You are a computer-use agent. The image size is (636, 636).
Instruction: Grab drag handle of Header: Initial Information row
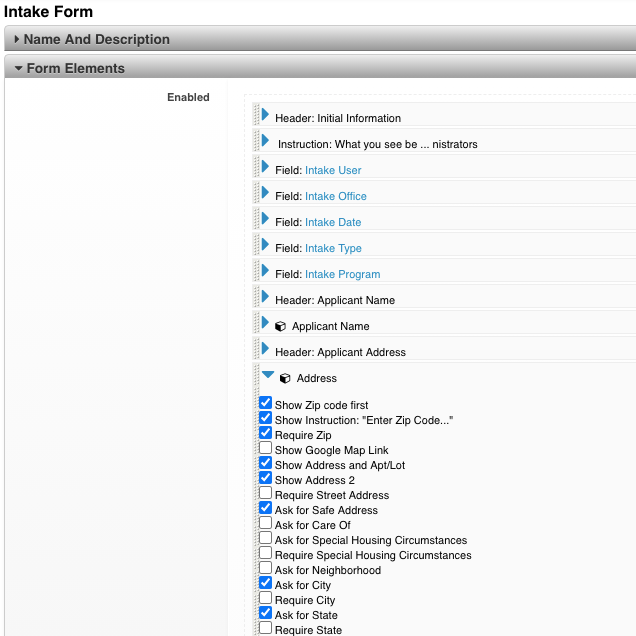256,117
